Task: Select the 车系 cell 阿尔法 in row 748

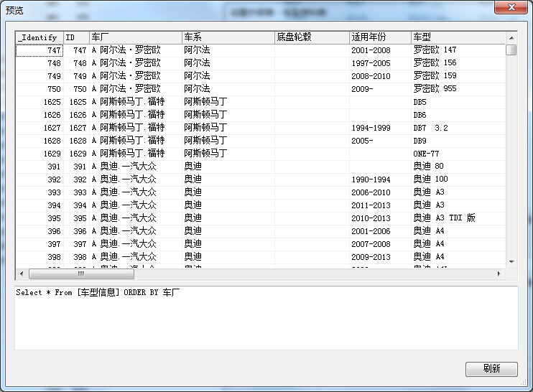Action: point(228,63)
